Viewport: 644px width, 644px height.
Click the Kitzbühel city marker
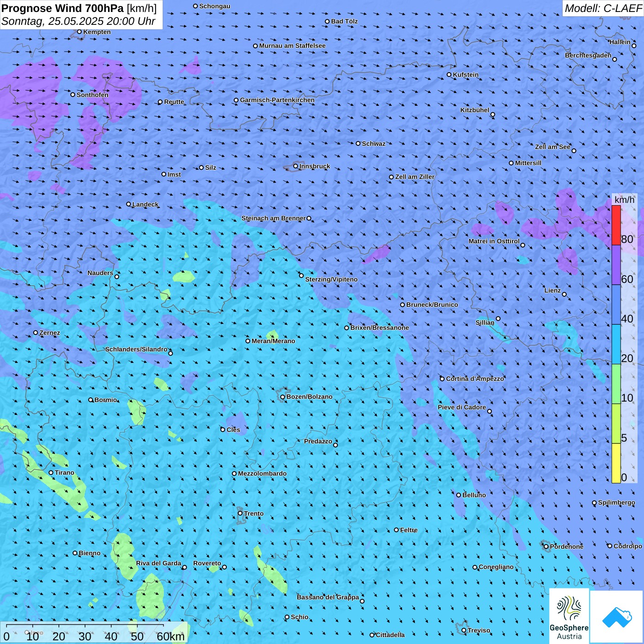pos(493,115)
